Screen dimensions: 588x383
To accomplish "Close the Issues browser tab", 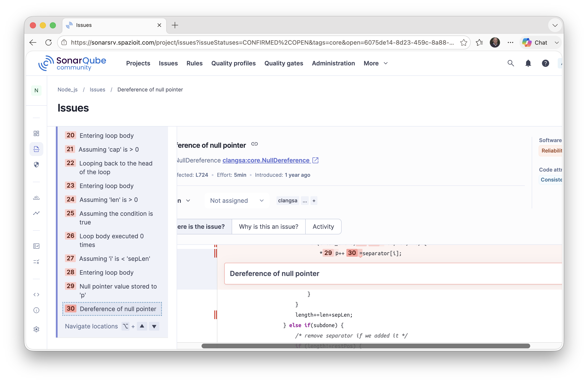I will pos(159,25).
